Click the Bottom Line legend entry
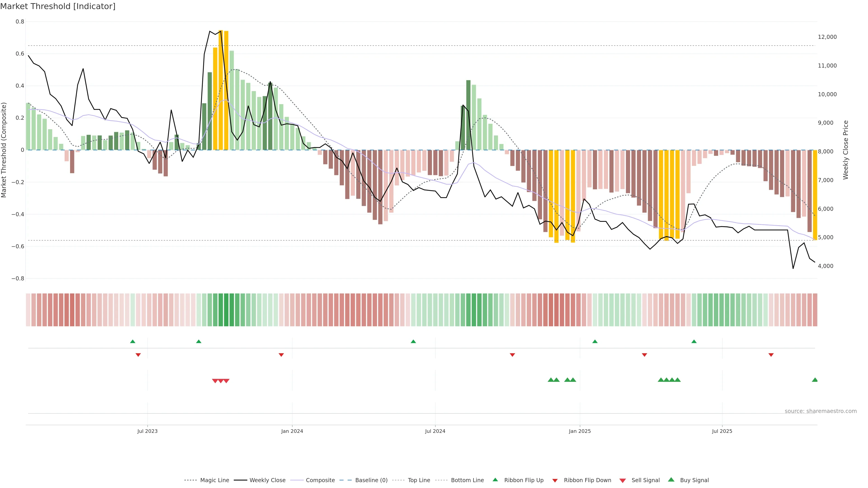This screenshot has width=868, height=488. coord(467,480)
